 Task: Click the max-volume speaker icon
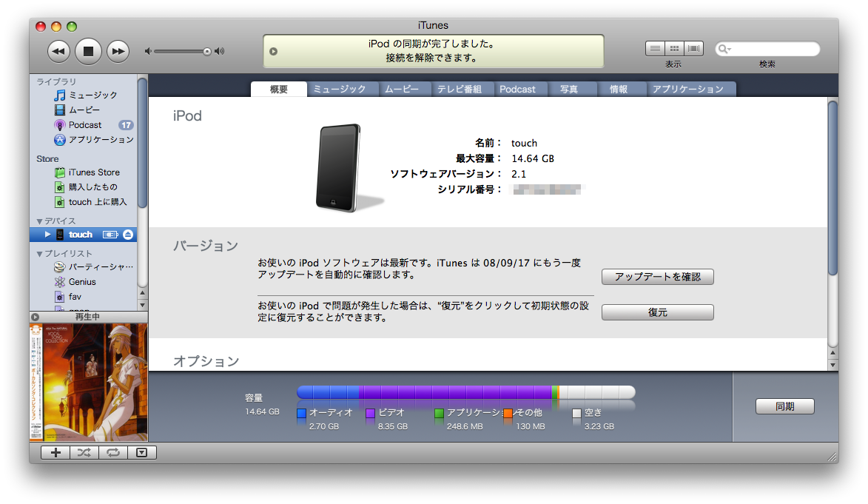click(220, 52)
